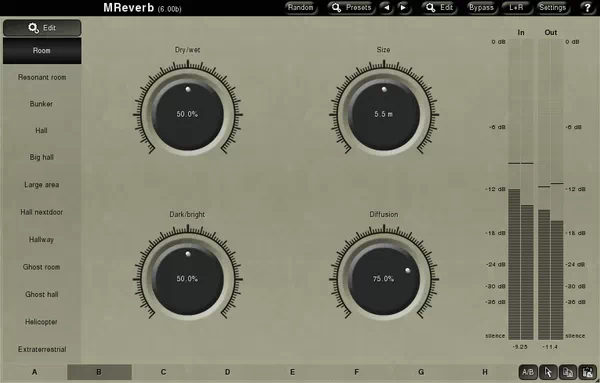
Task: Switch to preset slot G
Action: click(421, 372)
